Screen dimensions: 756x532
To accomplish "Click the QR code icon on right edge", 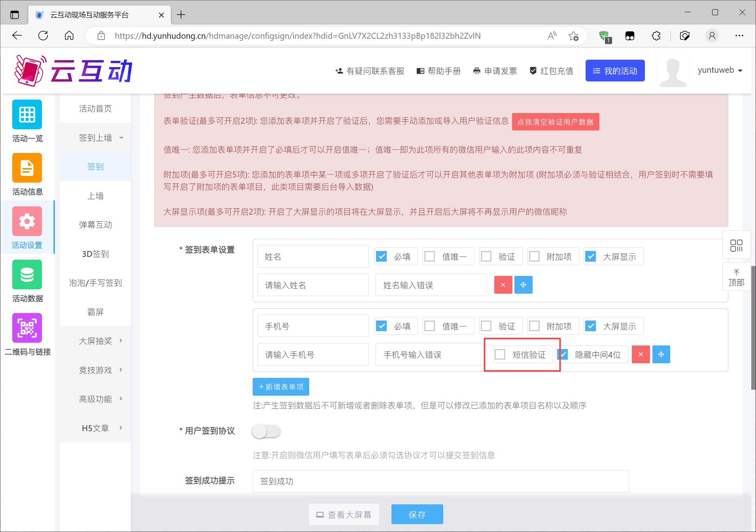I will pyautogui.click(x=736, y=245).
